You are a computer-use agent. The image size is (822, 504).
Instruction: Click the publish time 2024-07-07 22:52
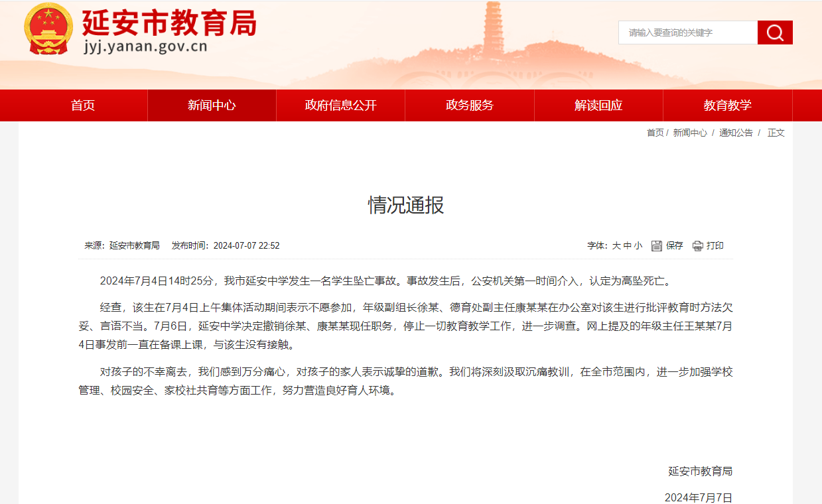(246, 245)
